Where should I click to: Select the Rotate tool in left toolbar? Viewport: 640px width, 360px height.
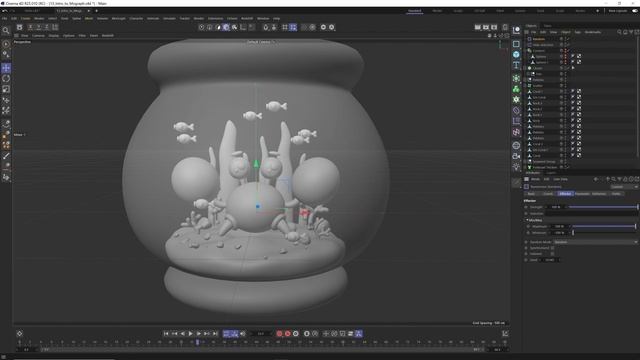[6, 78]
